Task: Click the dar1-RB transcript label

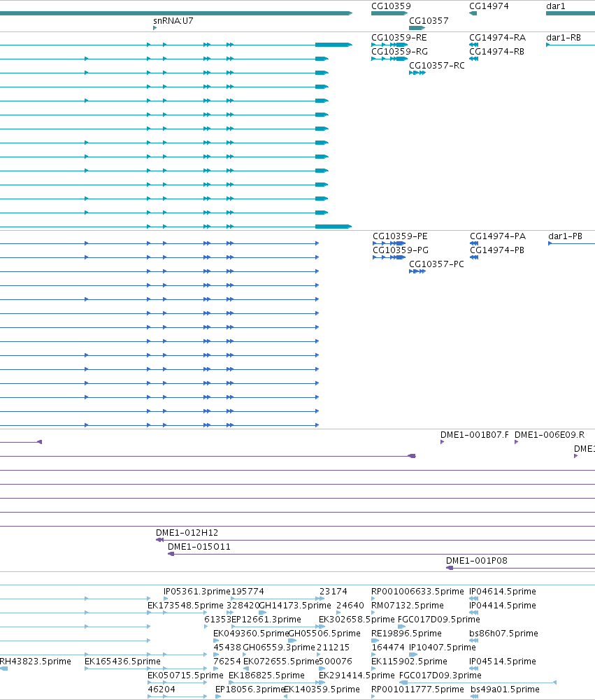Action: point(564,38)
